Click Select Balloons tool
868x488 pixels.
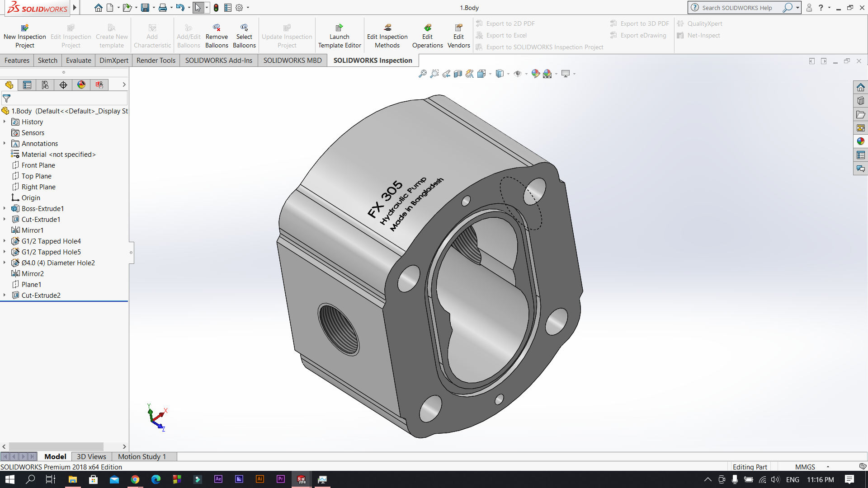(x=244, y=36)
